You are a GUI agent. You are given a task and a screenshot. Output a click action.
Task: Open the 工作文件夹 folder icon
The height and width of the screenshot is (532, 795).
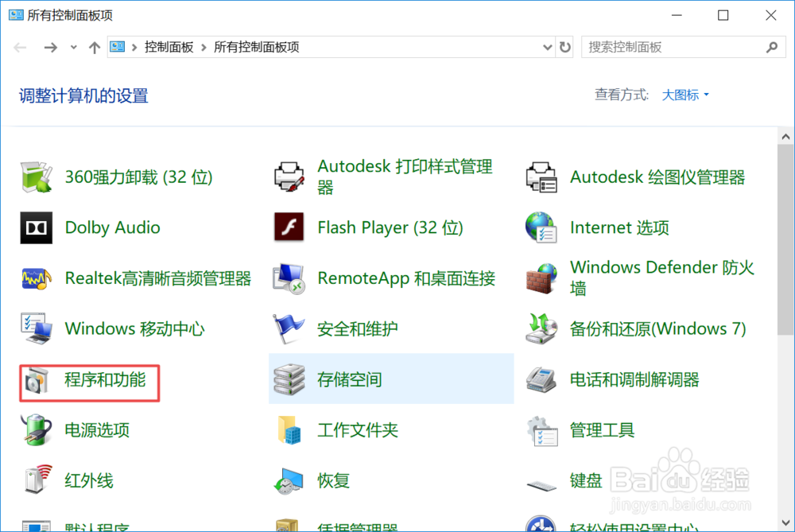pyautogui.click(x=289, y=429)
